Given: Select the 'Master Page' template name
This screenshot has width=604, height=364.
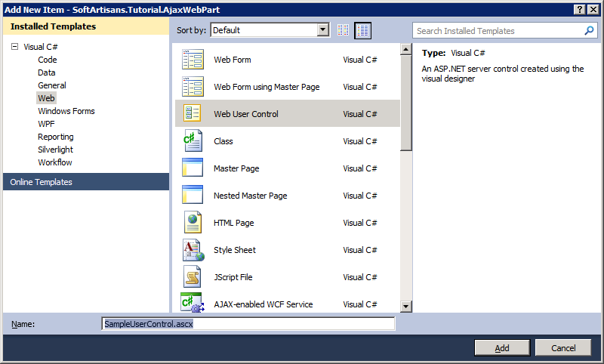Looking at the screenshot, I should pyautogui.click(x=236, y=168).
